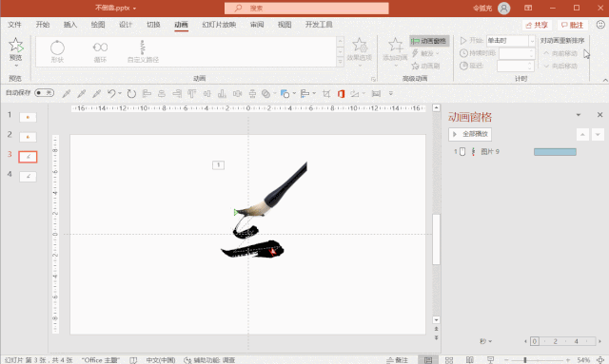Screen dimensions: 609x364
Task: Click the 共享 Share button
Action: pyautogui.click(x=537, y=25)
